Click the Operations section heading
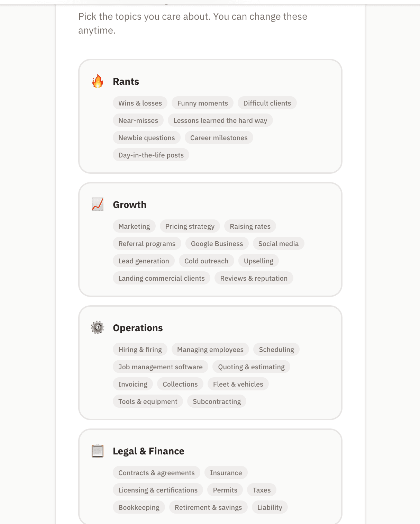 point(138,328)
